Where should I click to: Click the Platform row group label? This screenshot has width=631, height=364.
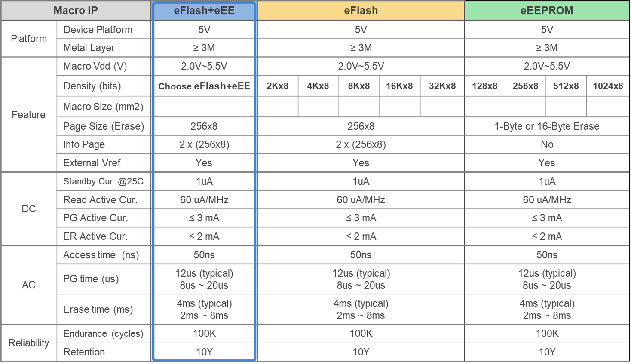click(29, 39)
